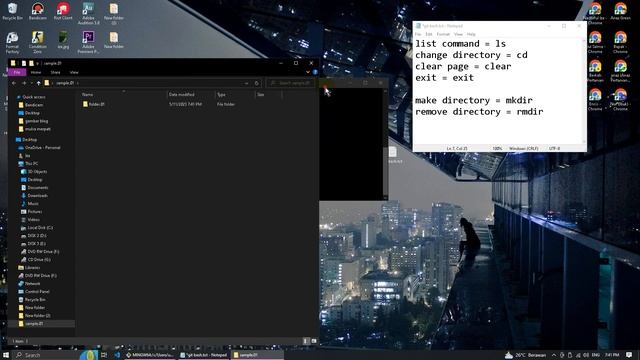Select the Condition Zero desktop shortcut
The height and width of the screenshot is (360, 640).
coord(38,42)
